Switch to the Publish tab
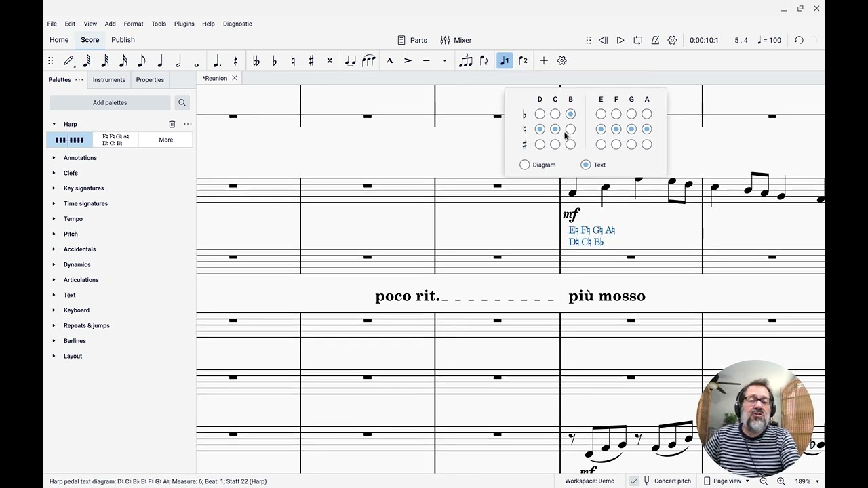The image size is (868, 488). [123, 40]
